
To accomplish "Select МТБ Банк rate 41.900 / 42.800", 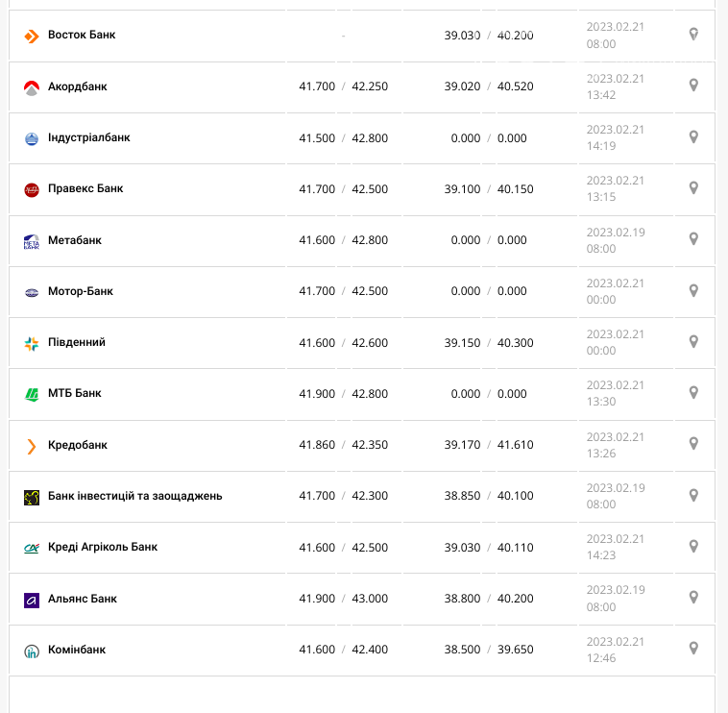I will point(344,394).
